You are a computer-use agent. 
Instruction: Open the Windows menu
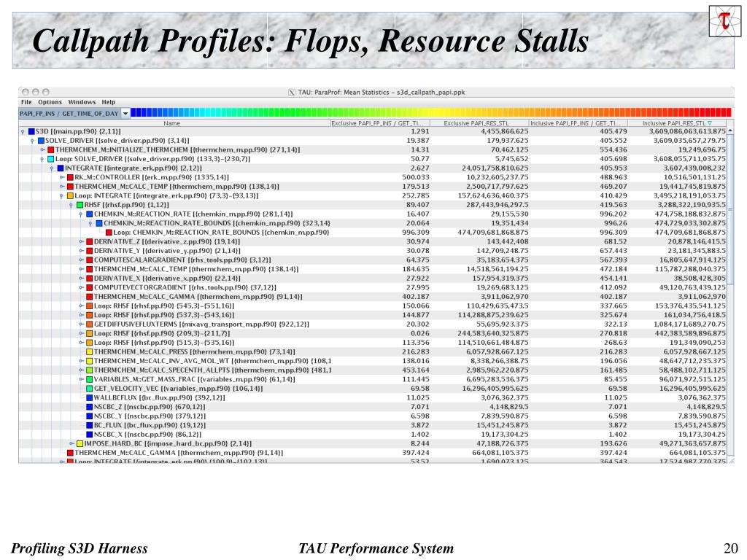pyautogui.click(x=82, y=102)
